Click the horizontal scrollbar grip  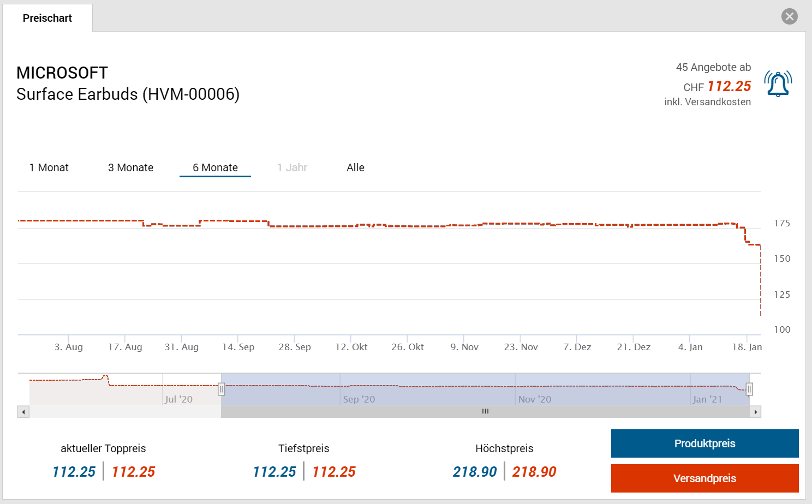click(x=485, y=412)
